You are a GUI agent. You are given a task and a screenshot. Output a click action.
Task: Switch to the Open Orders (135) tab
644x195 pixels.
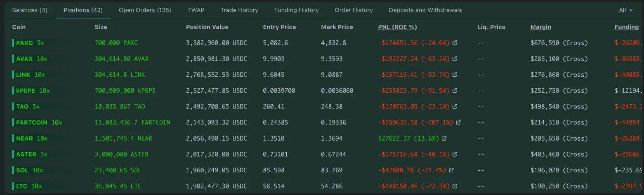pyautogui.click(x=145, y=10)
